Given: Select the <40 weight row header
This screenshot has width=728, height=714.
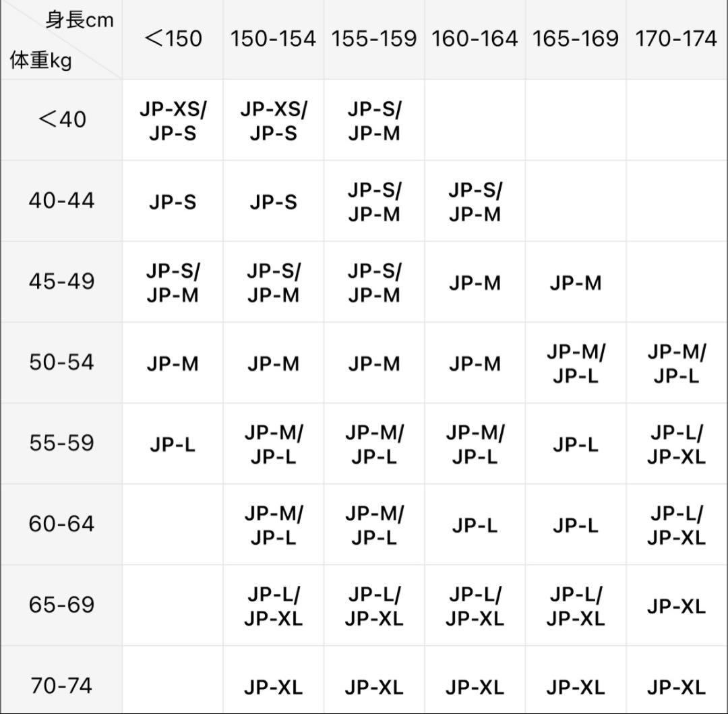Looking at the screenshot, I should 62,119.
